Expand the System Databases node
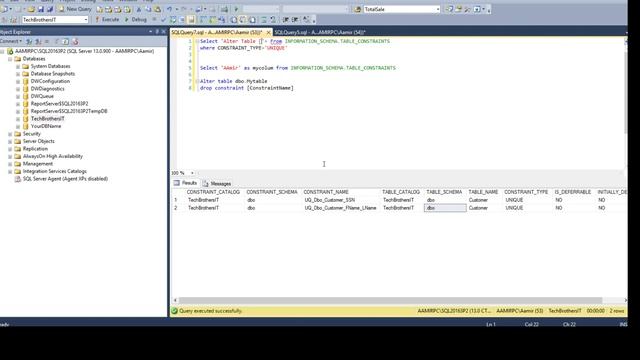The width and height of the screenshot is (640, 360). pos(18,66)
